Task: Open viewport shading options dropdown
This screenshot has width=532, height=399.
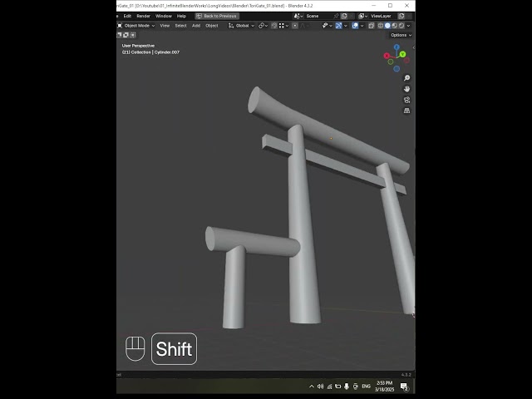Action: pyautogui.click(x=408, y=26)
